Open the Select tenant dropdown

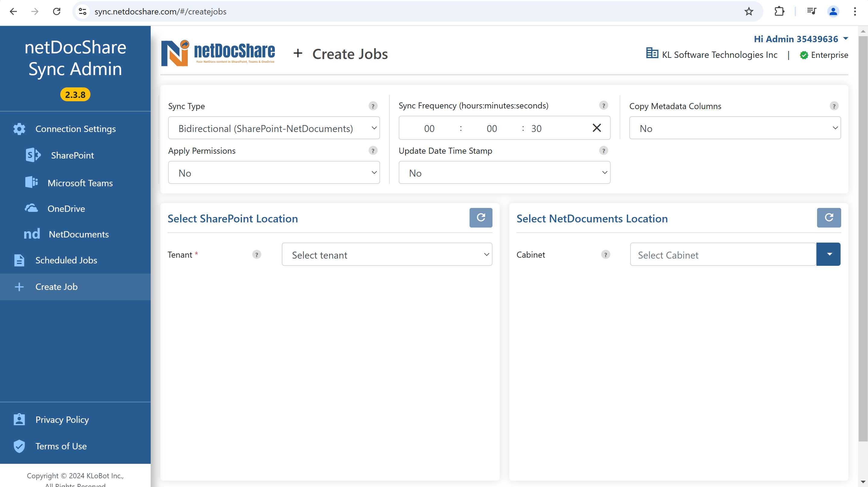point(387,254)
